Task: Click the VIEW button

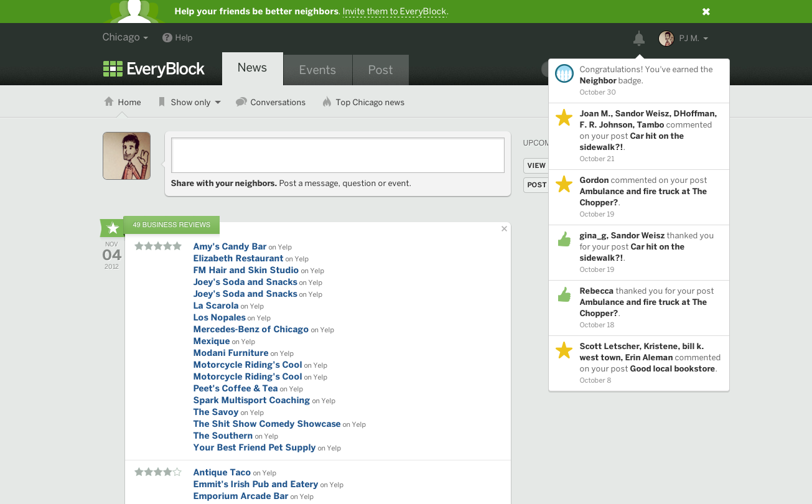Action: 536,166
